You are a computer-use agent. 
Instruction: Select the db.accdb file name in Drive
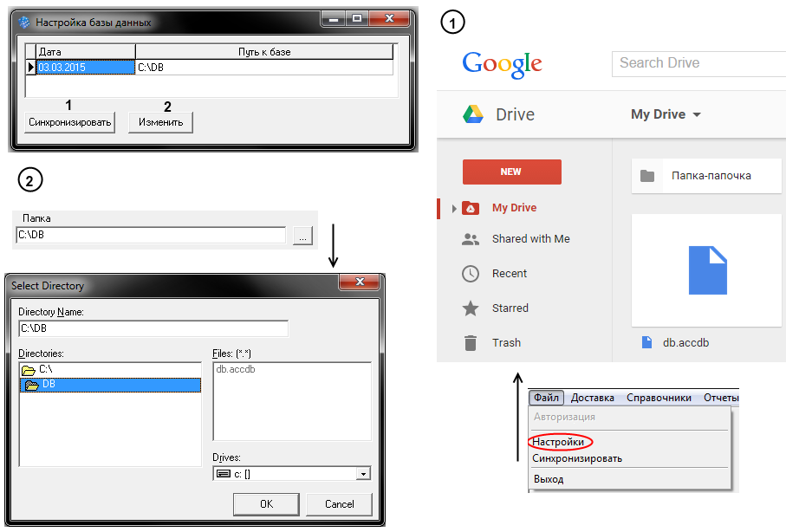tap(685, 342)
